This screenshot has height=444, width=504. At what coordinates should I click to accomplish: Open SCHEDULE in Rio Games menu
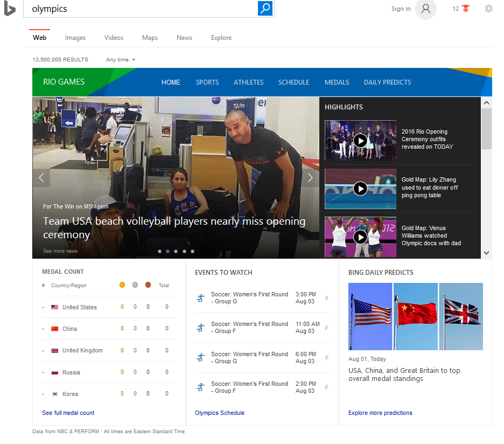tap(293, 82)
